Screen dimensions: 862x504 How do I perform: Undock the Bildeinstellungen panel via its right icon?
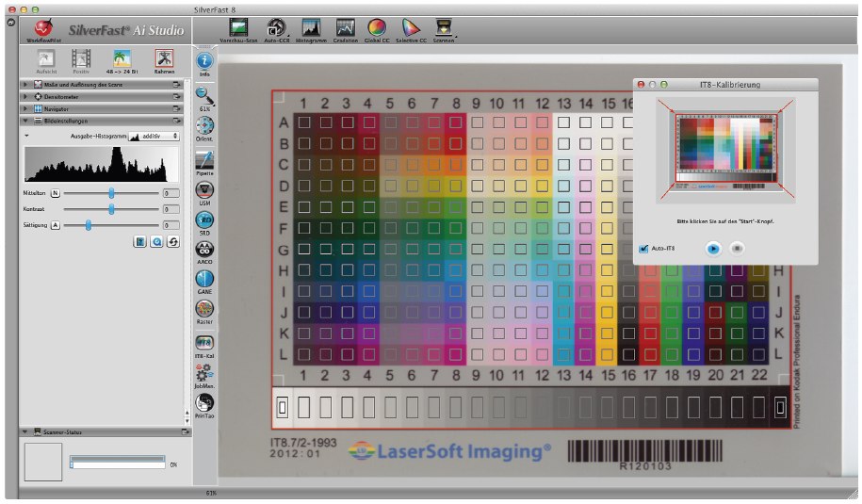(176, 121)
